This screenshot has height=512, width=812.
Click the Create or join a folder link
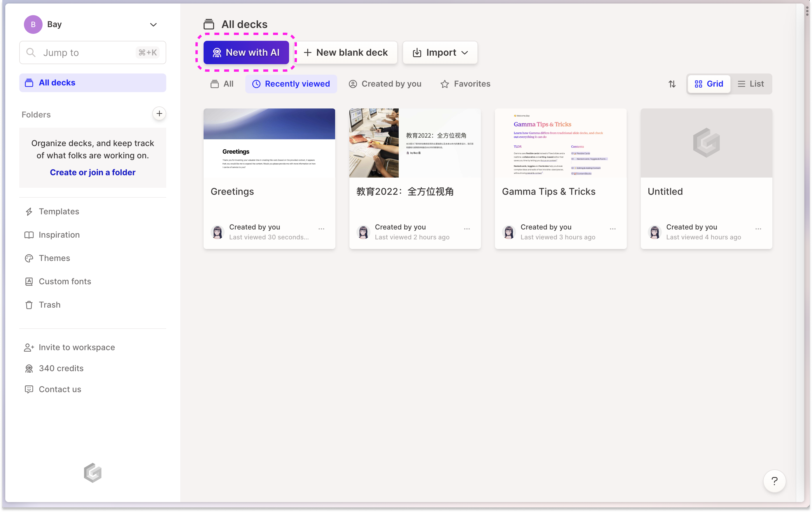[93, 172]
